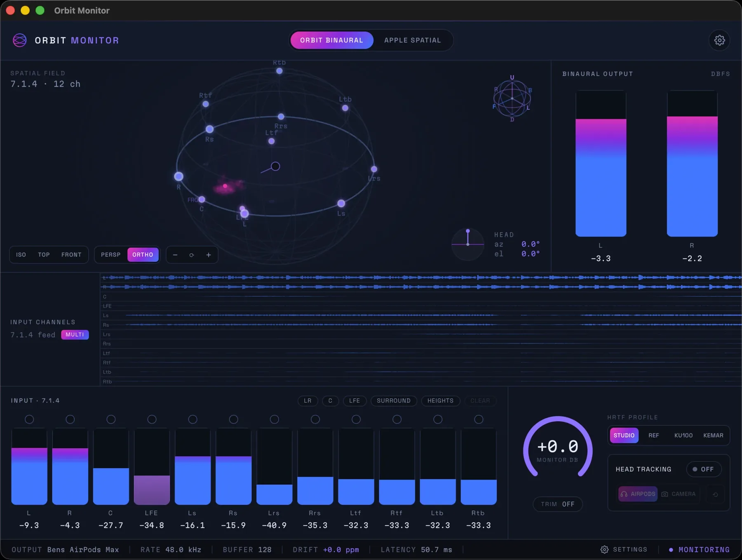Zoom in spatial field with plus button

point(209,255)
